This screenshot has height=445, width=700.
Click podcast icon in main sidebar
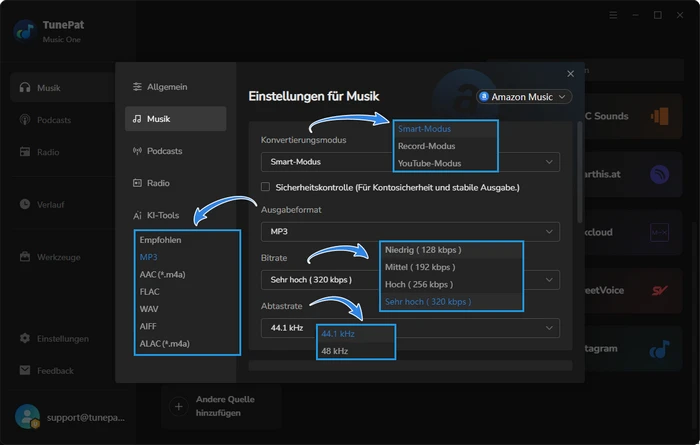pos(25,120)
